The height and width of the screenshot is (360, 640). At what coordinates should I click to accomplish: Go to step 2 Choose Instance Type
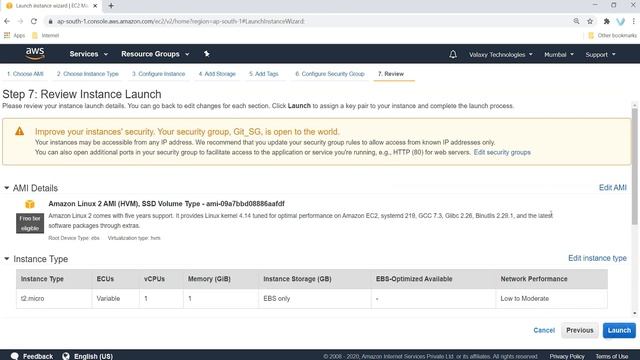(88, 74)
